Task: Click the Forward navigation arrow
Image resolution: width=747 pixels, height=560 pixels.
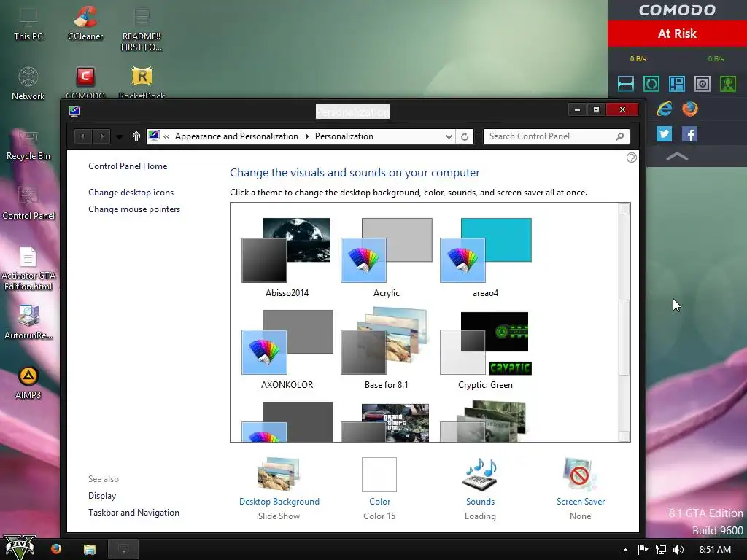Action: coord(101,136)
